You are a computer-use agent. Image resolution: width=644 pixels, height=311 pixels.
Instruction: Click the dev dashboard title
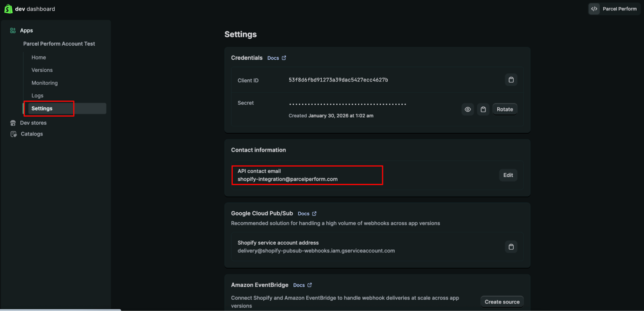(x=35, y=9)
